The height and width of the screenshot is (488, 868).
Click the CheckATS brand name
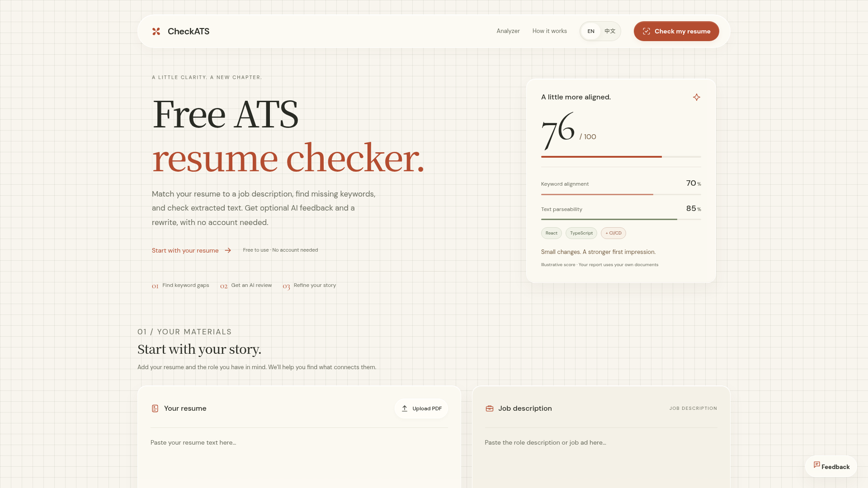(189, 31)
